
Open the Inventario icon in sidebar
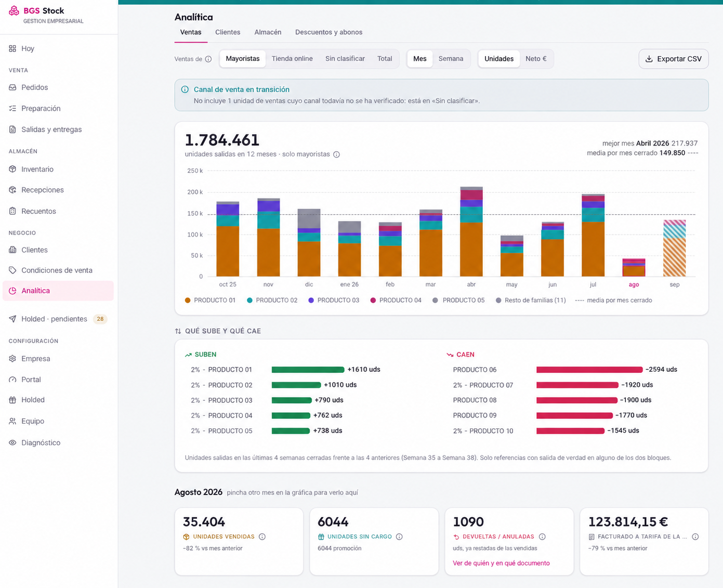[12, 169]
